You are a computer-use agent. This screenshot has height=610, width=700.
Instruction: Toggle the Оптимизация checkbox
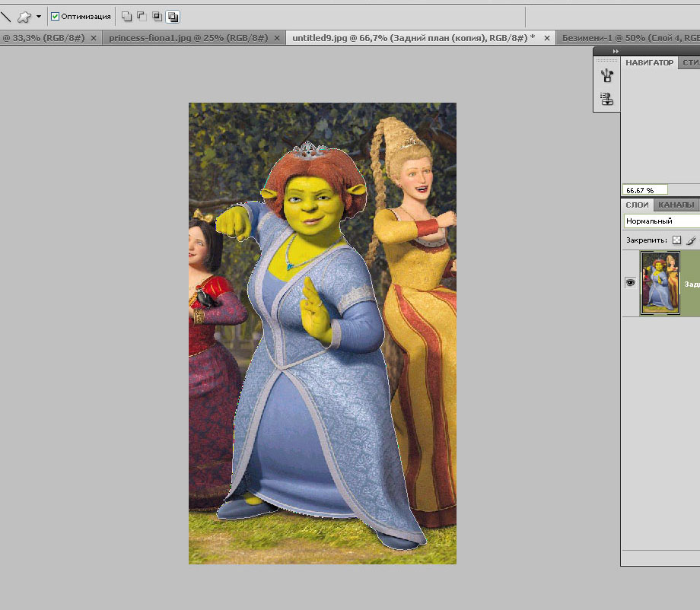(55, 17)
